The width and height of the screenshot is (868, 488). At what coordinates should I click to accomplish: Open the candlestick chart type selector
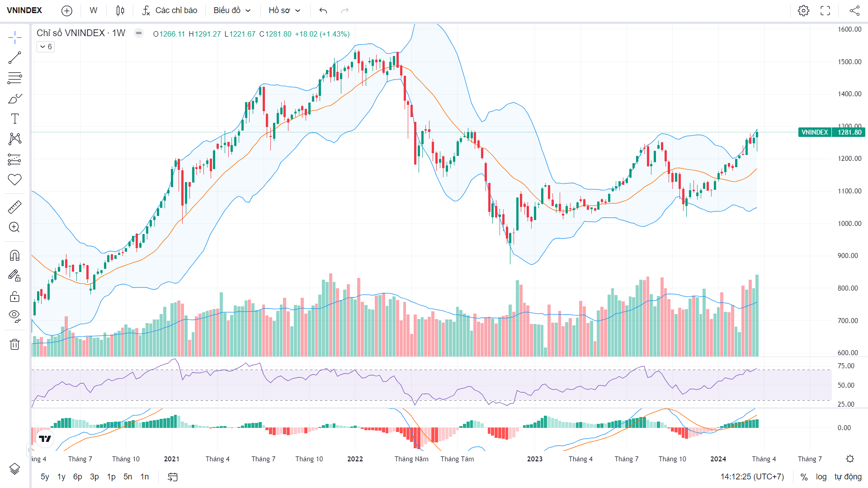(120, 11)
